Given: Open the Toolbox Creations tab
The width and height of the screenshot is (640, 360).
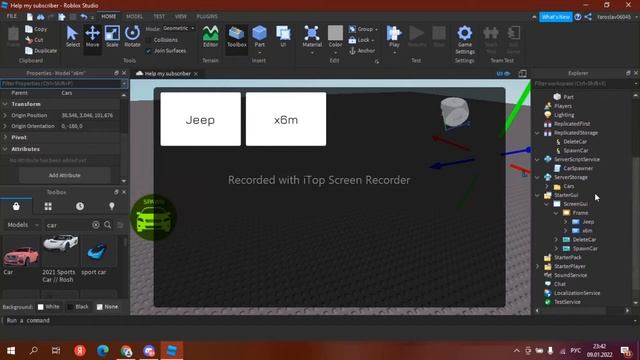Looking at the screenshot, I should tap(112, 207).
